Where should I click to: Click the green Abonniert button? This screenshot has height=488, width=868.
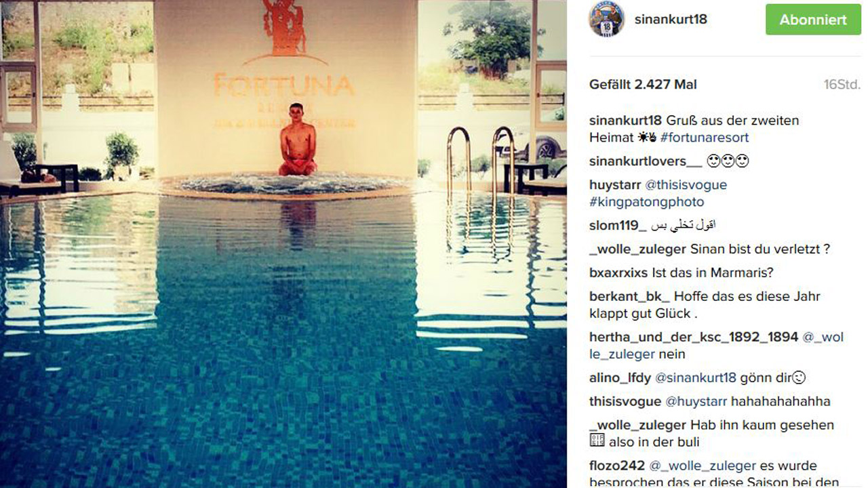tap(813, 20)
